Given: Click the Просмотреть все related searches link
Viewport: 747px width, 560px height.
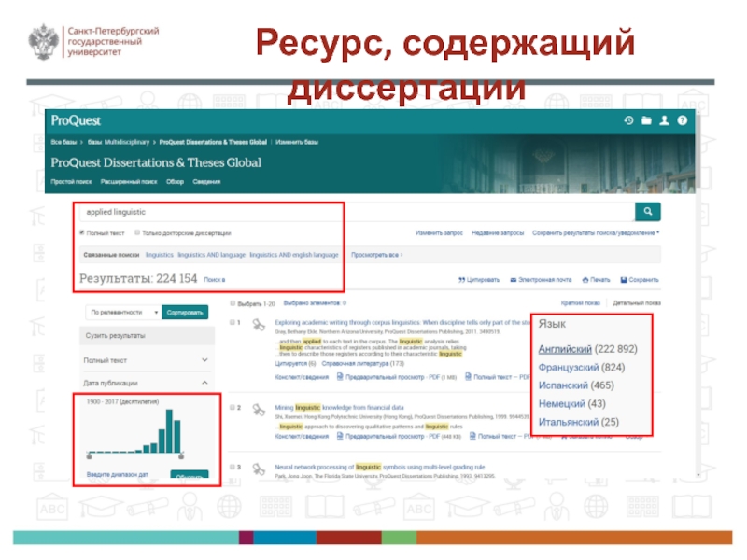Looking at the screenshot, I should tap(377, 255).
